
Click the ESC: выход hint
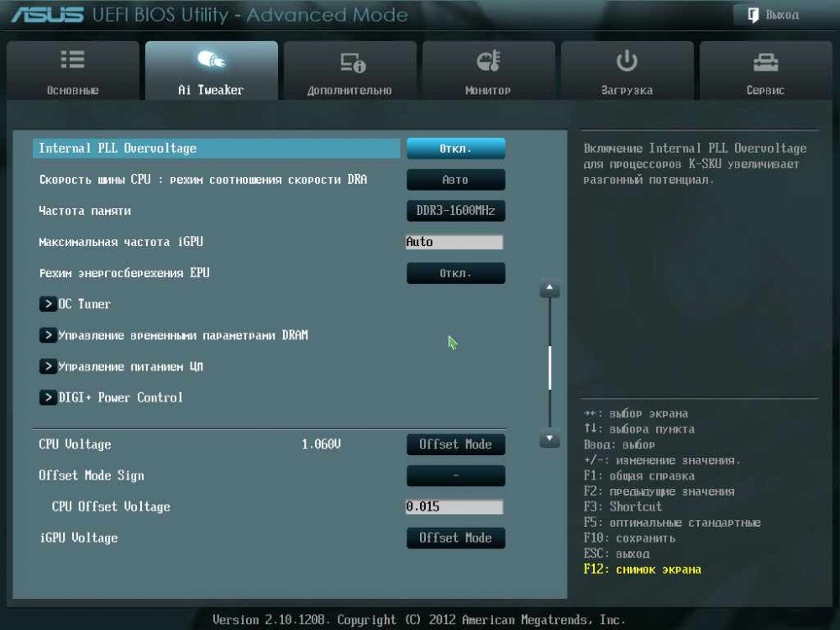pos(617,554)
